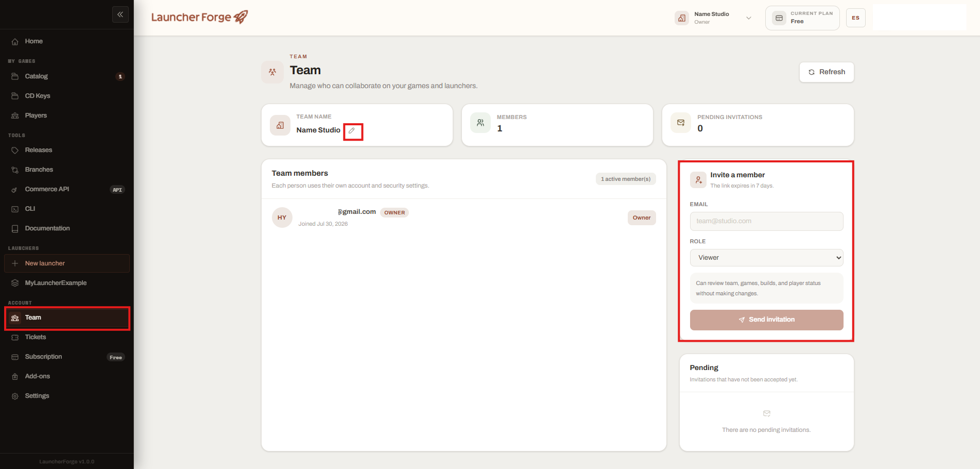Click the Settings gear icon

click(15, 396)
